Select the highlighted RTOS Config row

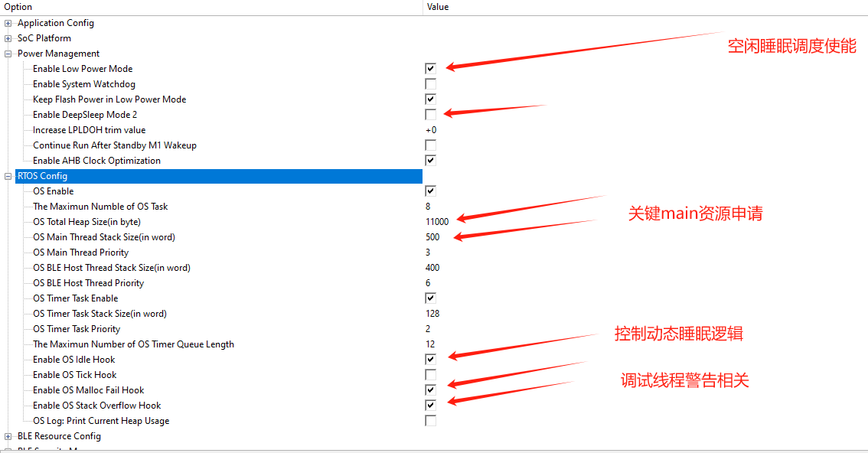click(x=219, y=176)
